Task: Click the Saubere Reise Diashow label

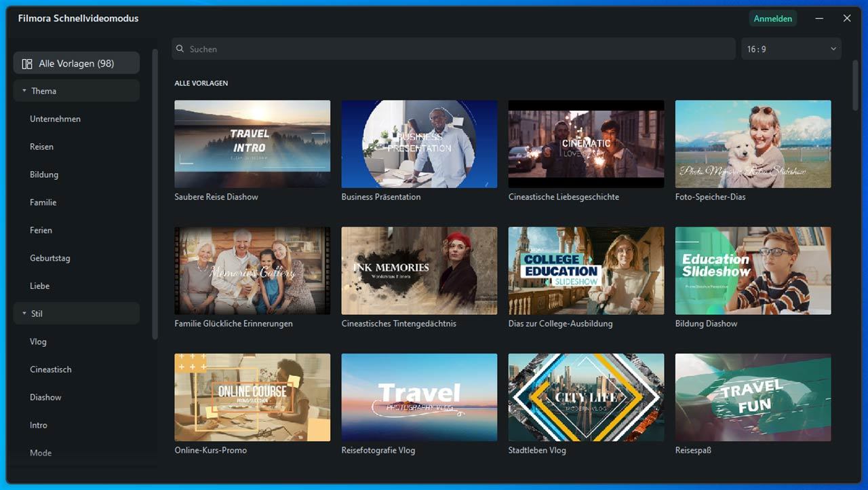Action: [x=216, y=197]
